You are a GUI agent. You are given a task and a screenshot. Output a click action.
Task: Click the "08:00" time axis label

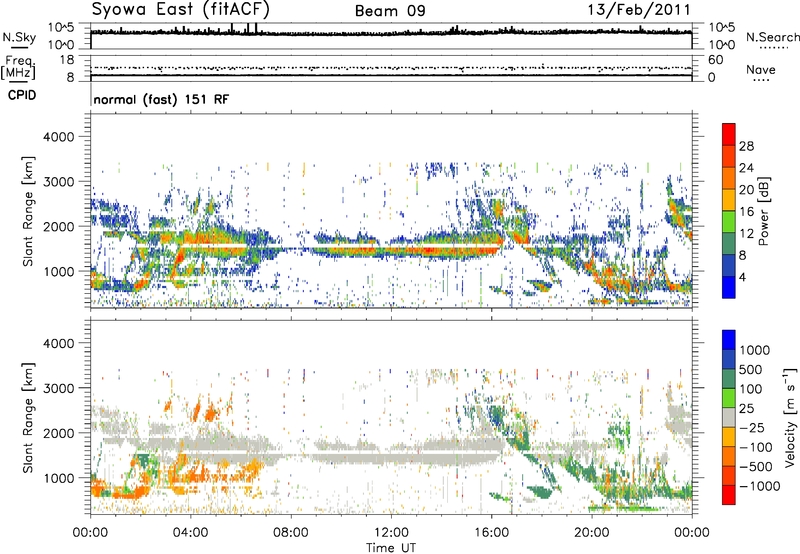click(x=291, y=533)
